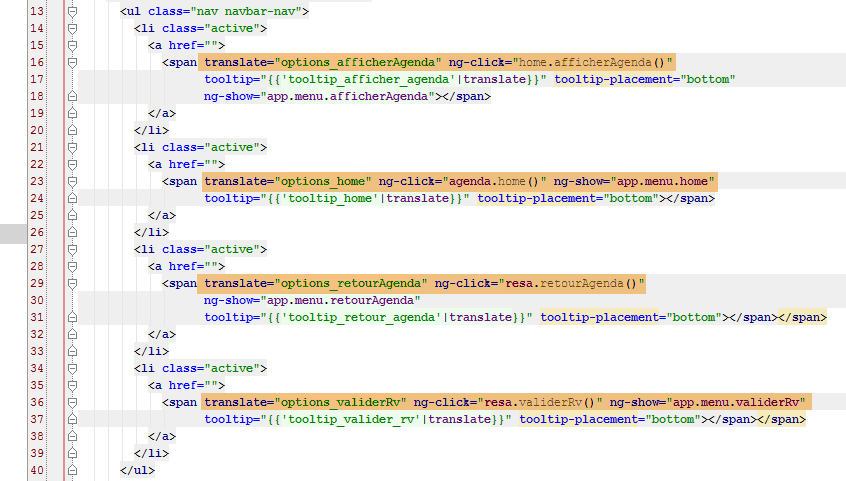This screenshot has height=481, width=846.
Task: Collapse the li fold marker on line 34
Action: [72, 368]
